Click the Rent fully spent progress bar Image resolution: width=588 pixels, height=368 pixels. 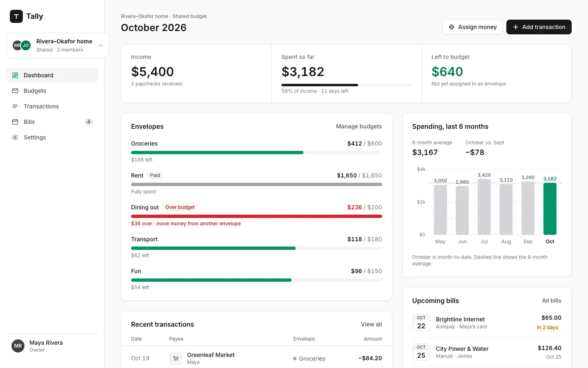[256, 184]
